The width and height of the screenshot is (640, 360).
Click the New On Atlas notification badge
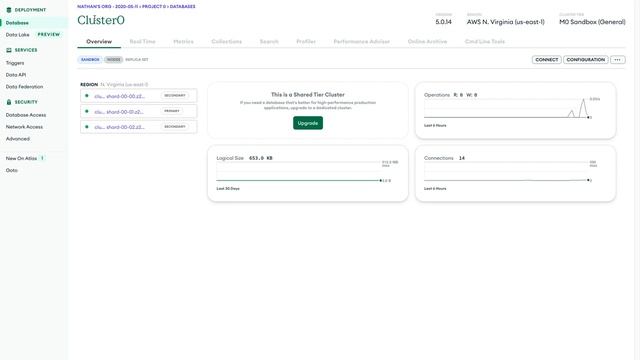coord(42,158)
